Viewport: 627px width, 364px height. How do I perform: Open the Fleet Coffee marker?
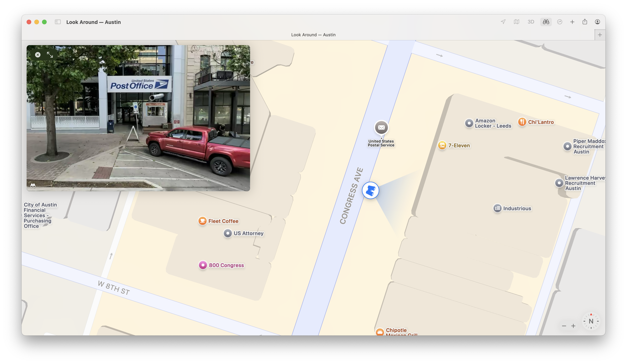coord(202,221)
